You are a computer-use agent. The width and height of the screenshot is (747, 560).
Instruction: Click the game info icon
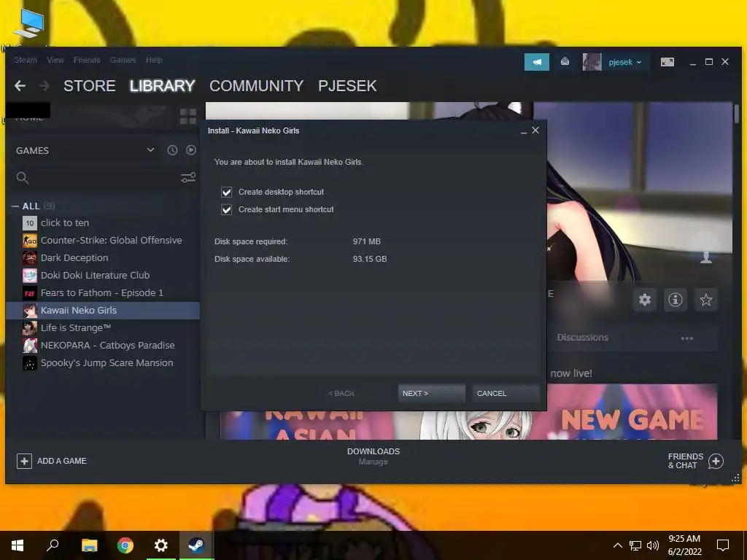675,300
